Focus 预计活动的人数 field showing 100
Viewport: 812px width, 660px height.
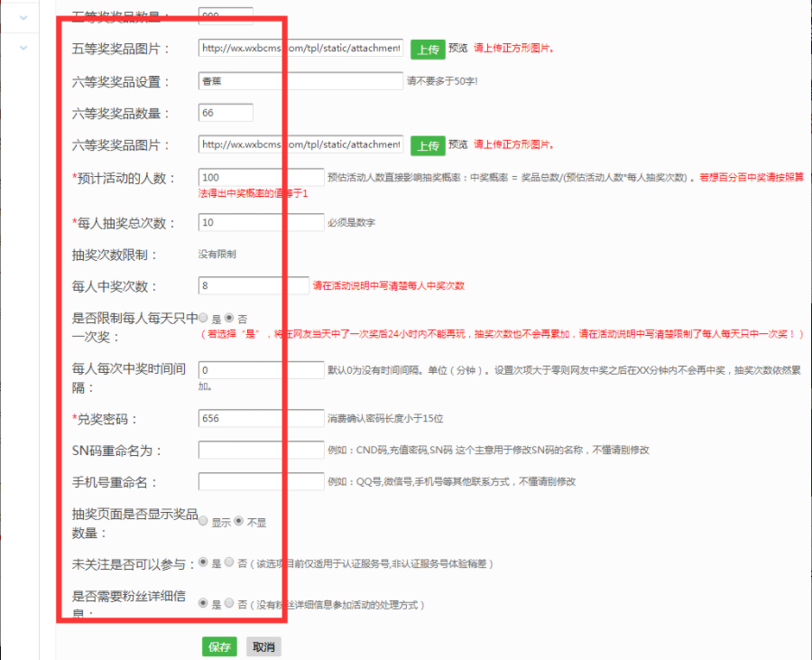coord(261,177)
